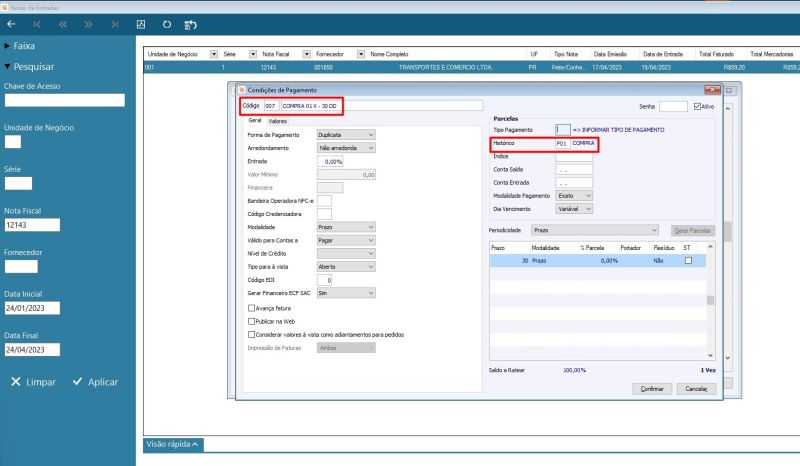Open the Unidade de Negócio column filter arrow
The width and height of the screenshot is (800, 466).
(214, 54)
